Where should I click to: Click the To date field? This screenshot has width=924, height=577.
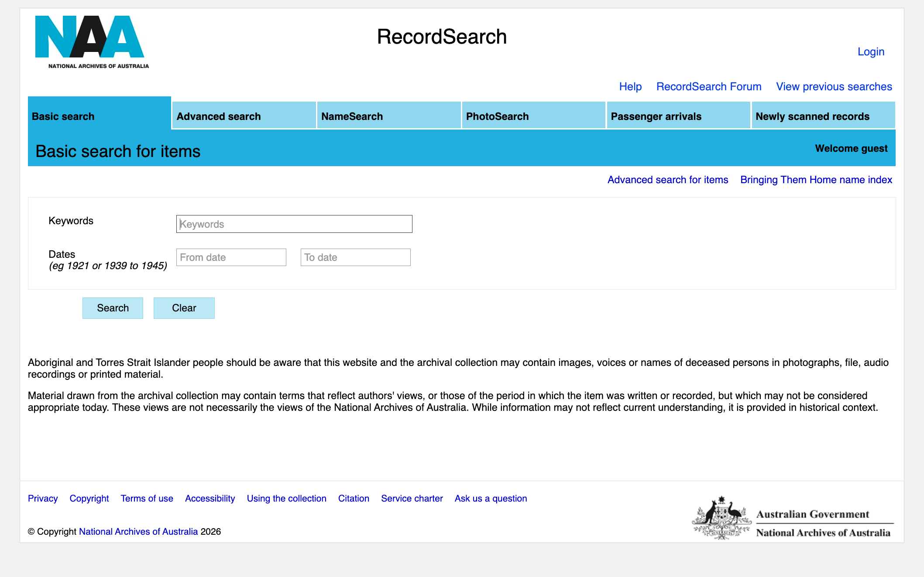(x=356, y=257)
